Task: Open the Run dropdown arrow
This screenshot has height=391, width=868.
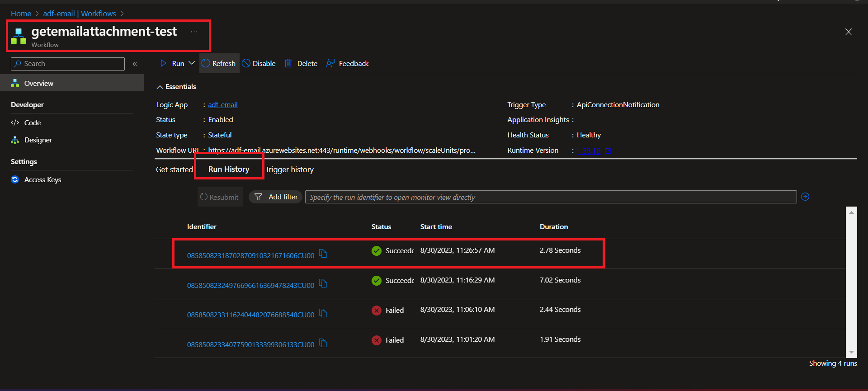Action: coord(192,63)
